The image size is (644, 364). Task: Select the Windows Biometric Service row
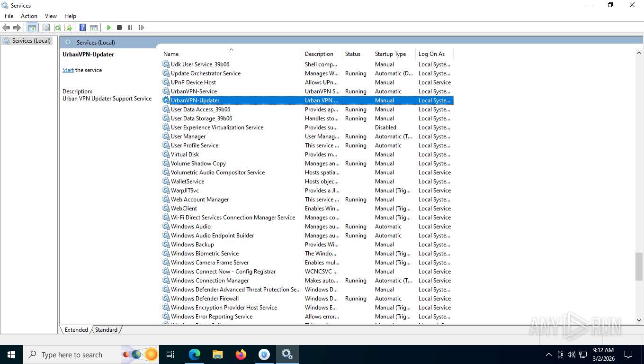pos(307,254)
